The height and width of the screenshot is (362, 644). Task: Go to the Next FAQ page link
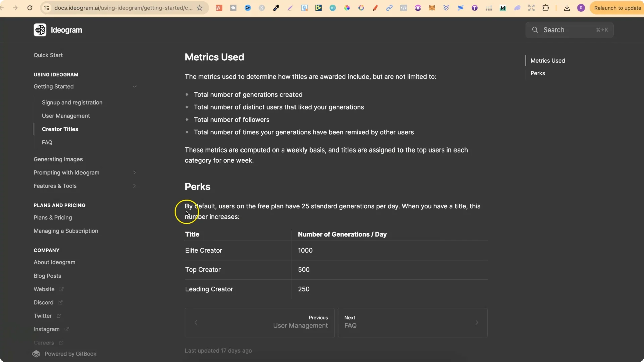(x=413, y=322)
